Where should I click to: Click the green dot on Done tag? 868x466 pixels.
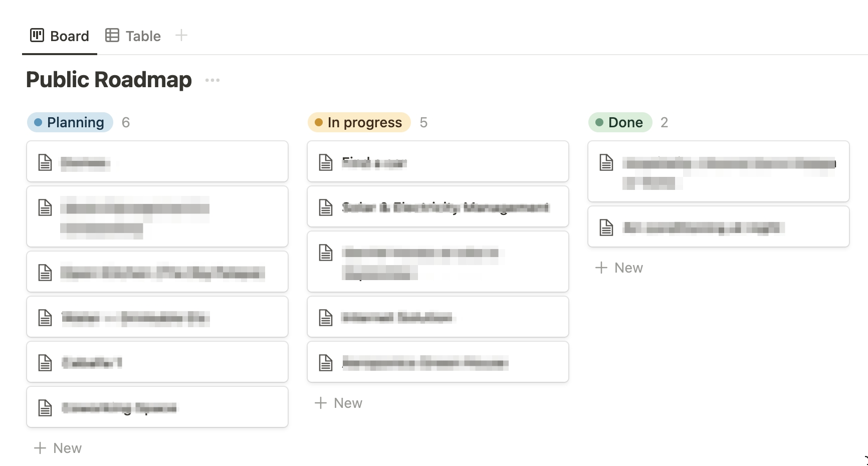599,122
